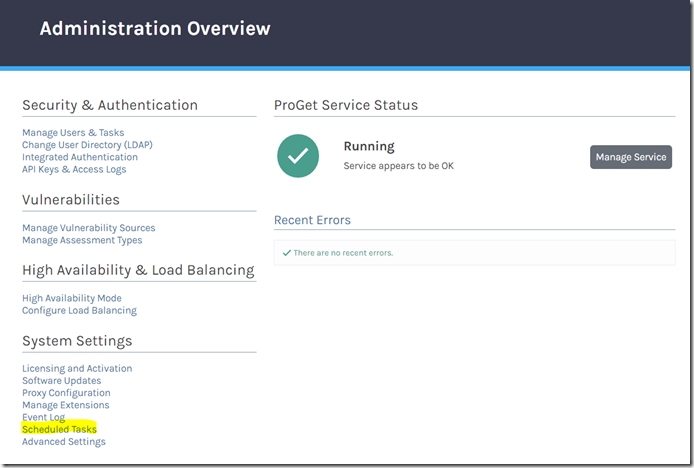Image resolution: width=694 pixels, height=468 pixels.
Task: Click the small no-recent-errors checkmark icon
Action: pyautogui.click(x=287, y=253)
